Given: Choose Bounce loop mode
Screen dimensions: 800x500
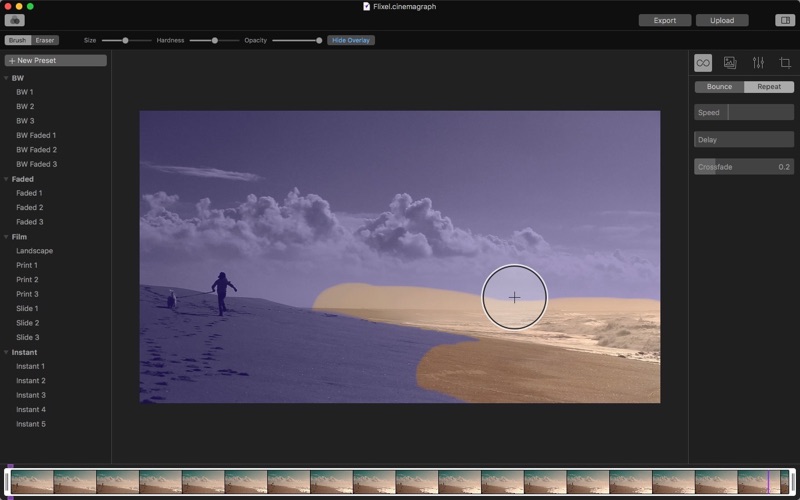Looking at the screenshot, I should 719,87.
